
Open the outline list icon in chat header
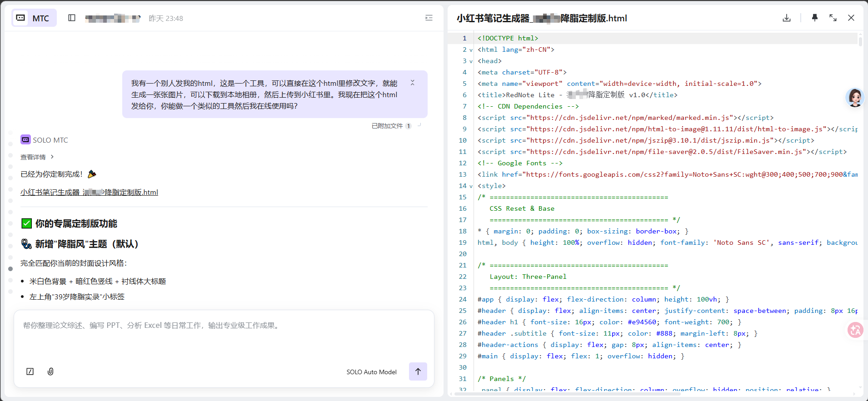coord(429,18)
